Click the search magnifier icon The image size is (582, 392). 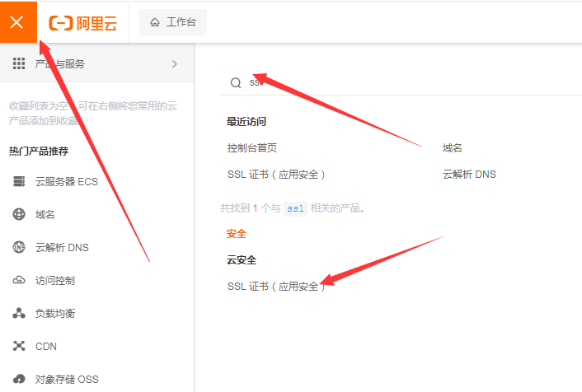(x=236, y=82)
